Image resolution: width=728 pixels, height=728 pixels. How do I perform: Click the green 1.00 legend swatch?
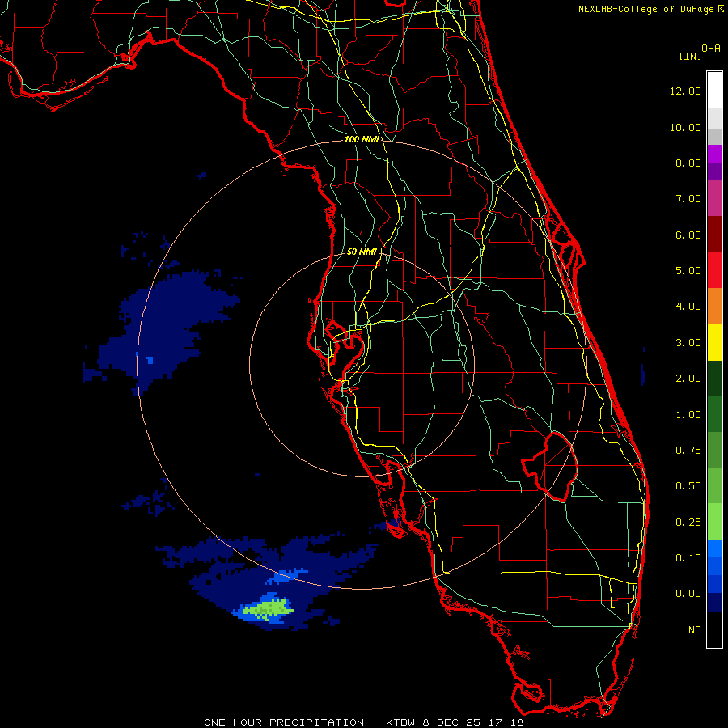pyautogui.click(x=714, y=414)
